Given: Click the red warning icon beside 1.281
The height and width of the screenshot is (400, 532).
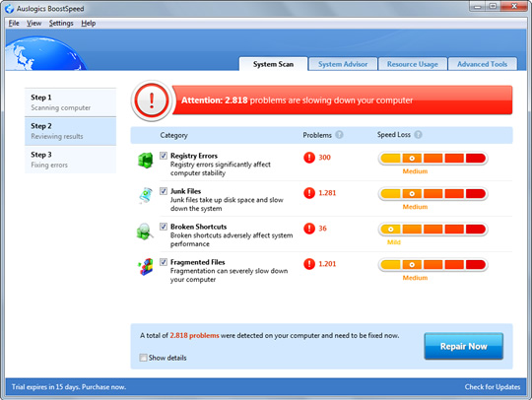Looking at the screenshot, I should point(309,193).
